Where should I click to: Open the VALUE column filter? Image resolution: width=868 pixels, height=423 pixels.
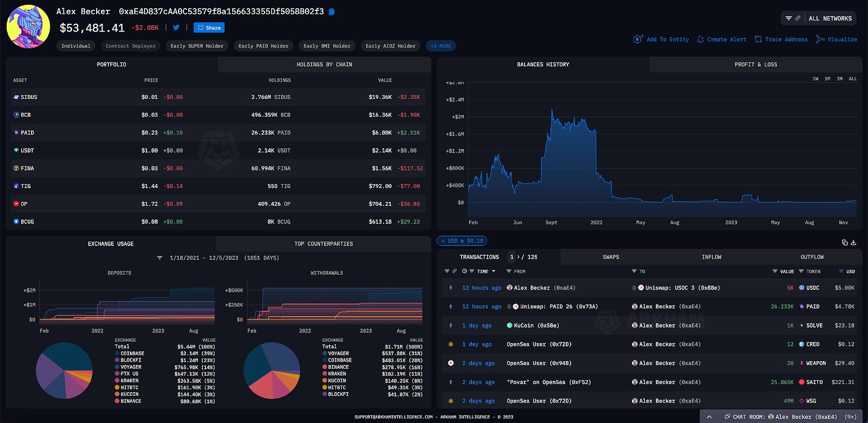(x=775, y=271)
